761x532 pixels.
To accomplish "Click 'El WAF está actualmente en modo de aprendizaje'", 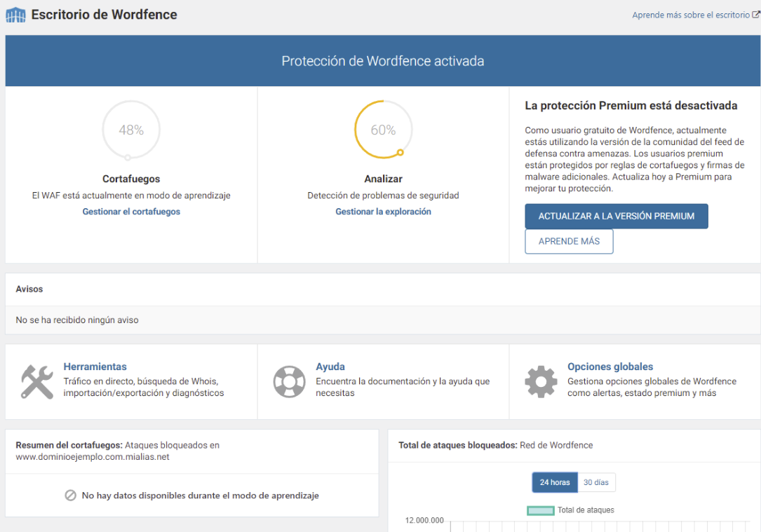I will [131, 196].
